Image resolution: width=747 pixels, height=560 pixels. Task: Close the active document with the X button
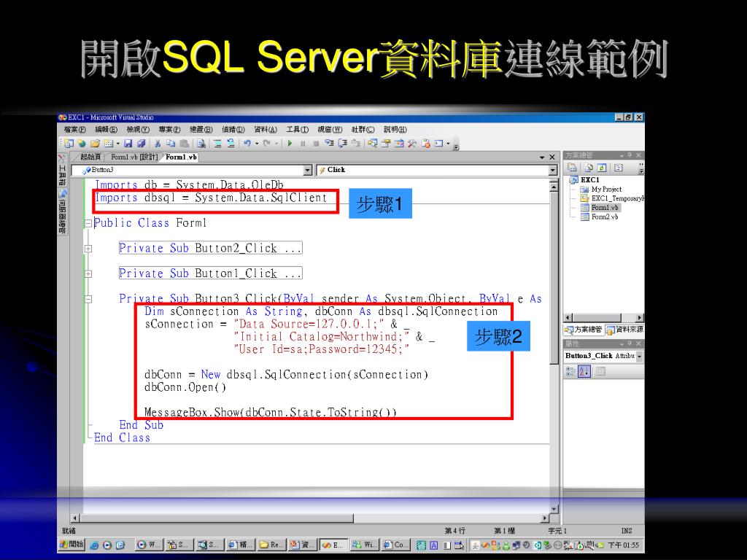552,157
